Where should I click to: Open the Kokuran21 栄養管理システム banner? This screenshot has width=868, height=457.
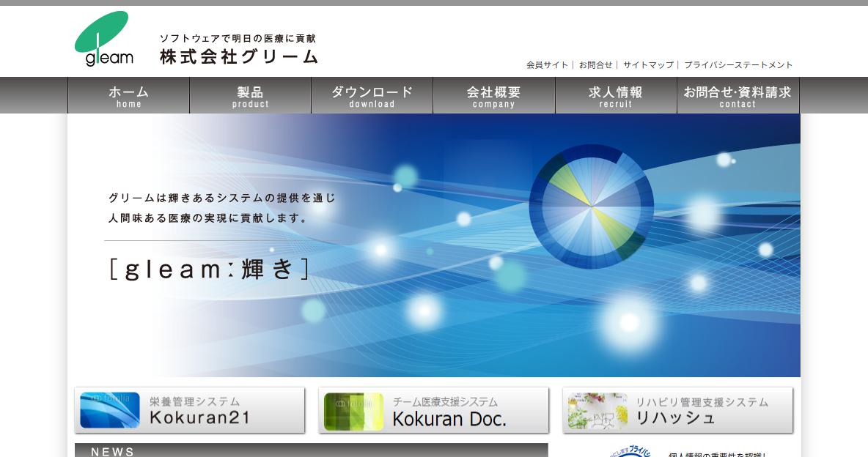tap(190, 410)
